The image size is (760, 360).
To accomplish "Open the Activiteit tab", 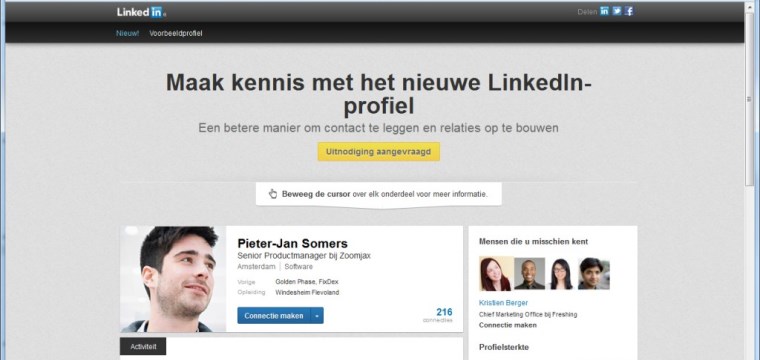I will 143,346.
